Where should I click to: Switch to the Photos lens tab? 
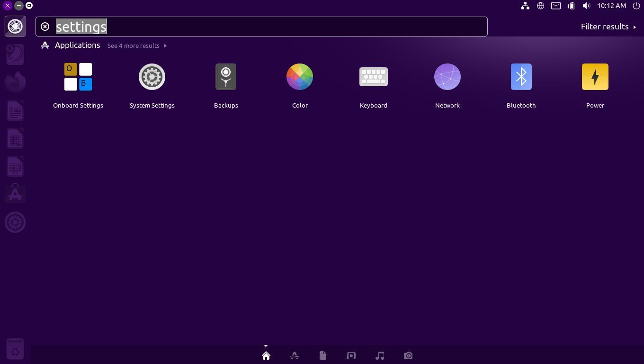point(408,355)
